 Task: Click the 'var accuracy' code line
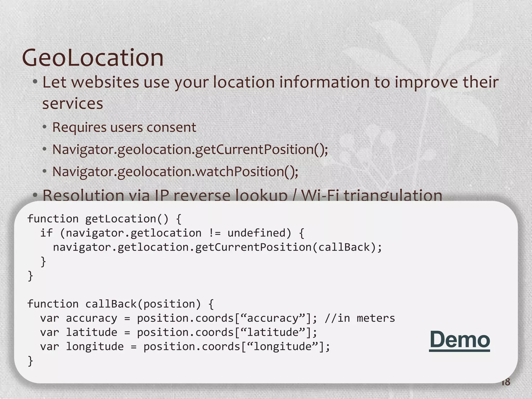(178, 318)
